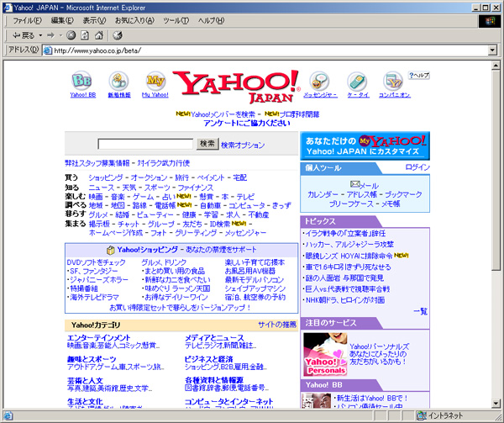Click the Yahoo! Personals thumbnail image
The height and width of the screenshot is (423, 504).
[x=325, y=355]
